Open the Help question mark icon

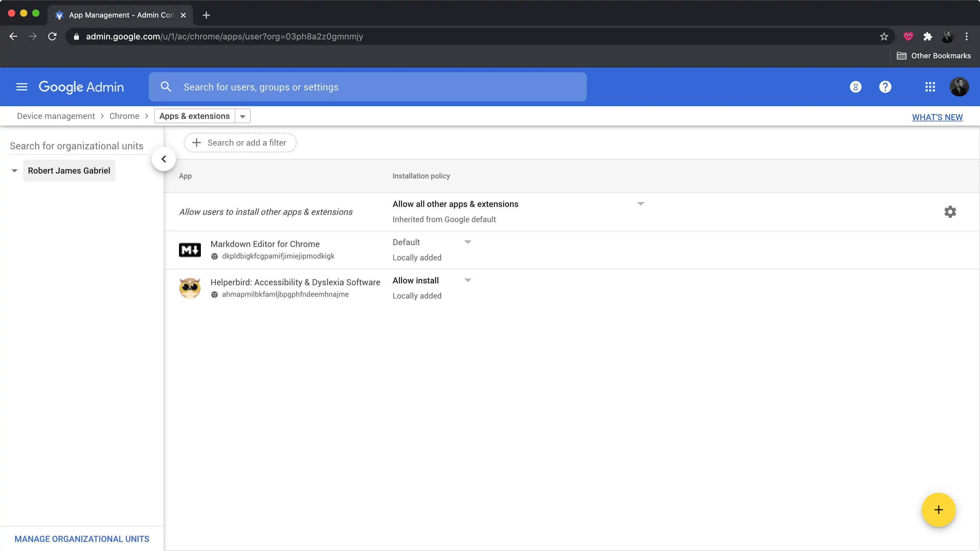(885, 87)
